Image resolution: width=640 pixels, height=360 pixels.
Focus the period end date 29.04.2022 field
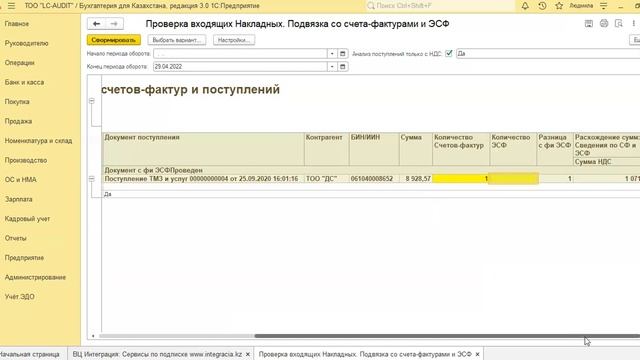[x=240, y=67]
